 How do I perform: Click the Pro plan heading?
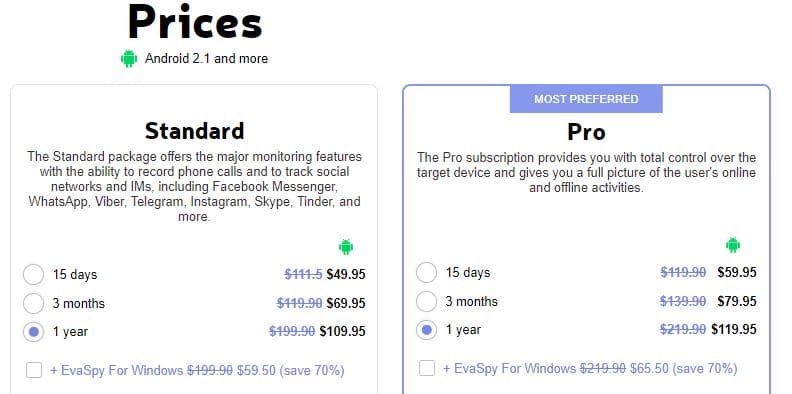[586, 132]
